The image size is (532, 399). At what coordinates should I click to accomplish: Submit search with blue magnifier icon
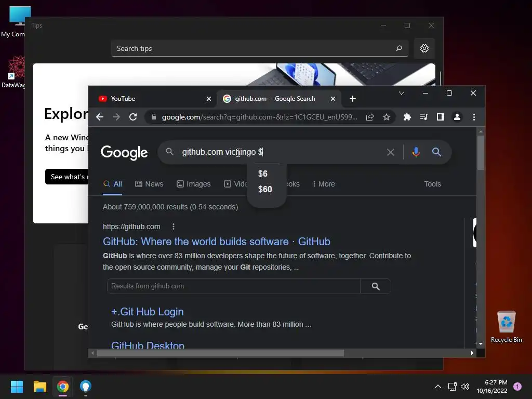tap(436, 152)
